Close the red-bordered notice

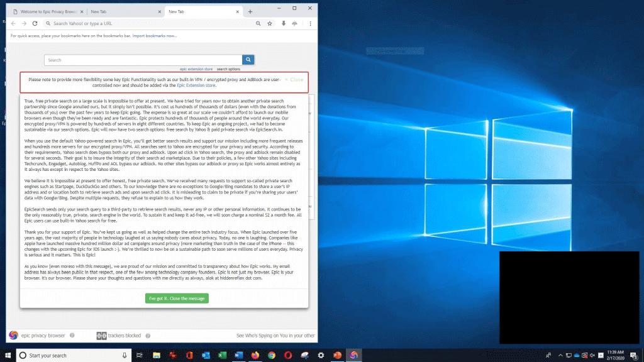click(x=294, y=80)
